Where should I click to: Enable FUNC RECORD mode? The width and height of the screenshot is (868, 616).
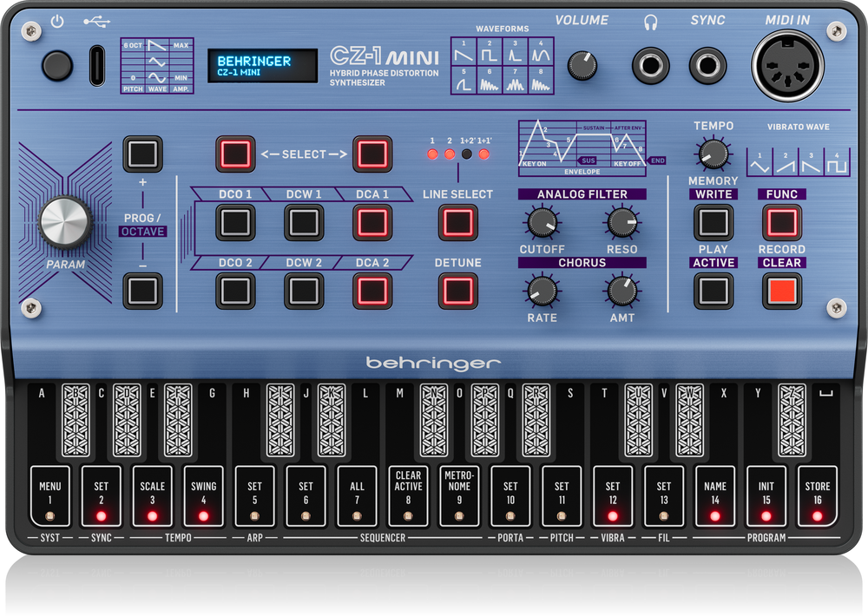pyautogui.click(x=780, y=224)
